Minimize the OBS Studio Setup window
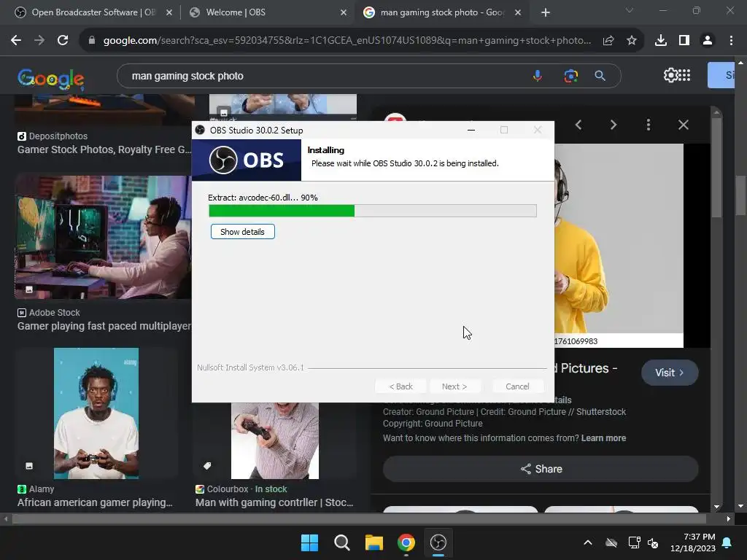Image resolution: width=747 pixels, height=560 pixels. (471, 130)
